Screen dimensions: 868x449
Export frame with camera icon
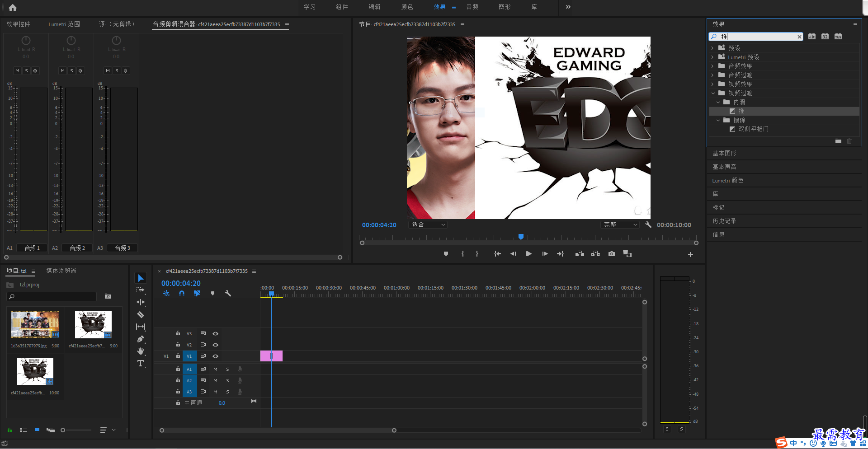612,254
